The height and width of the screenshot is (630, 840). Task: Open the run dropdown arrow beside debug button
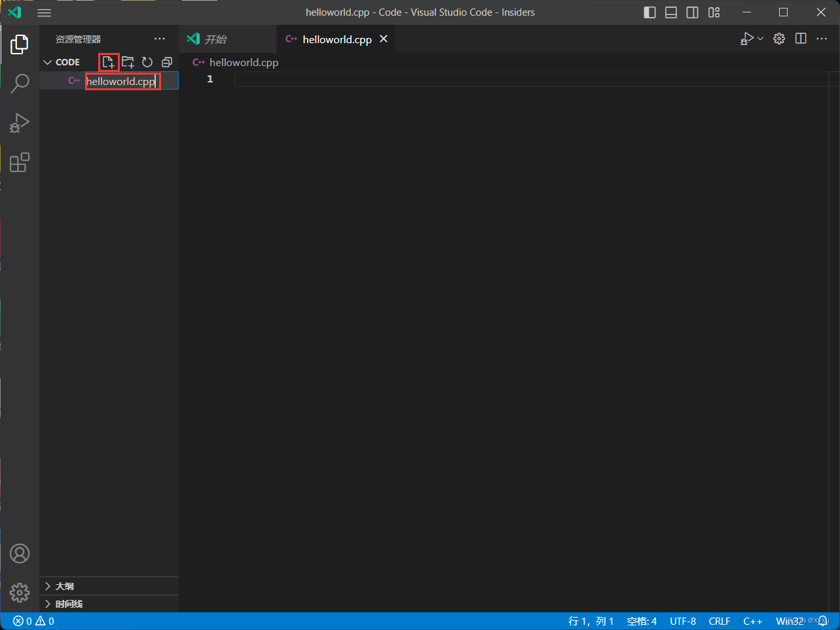[760, 39]
